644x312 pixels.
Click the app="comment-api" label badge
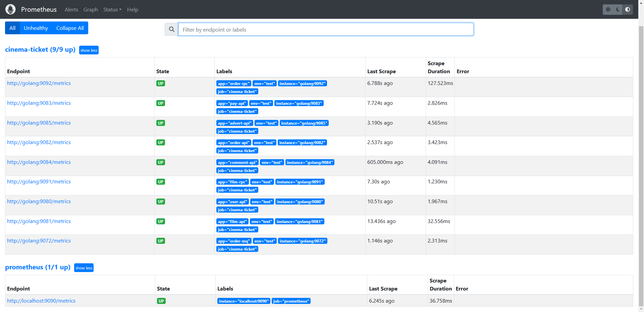237,163
